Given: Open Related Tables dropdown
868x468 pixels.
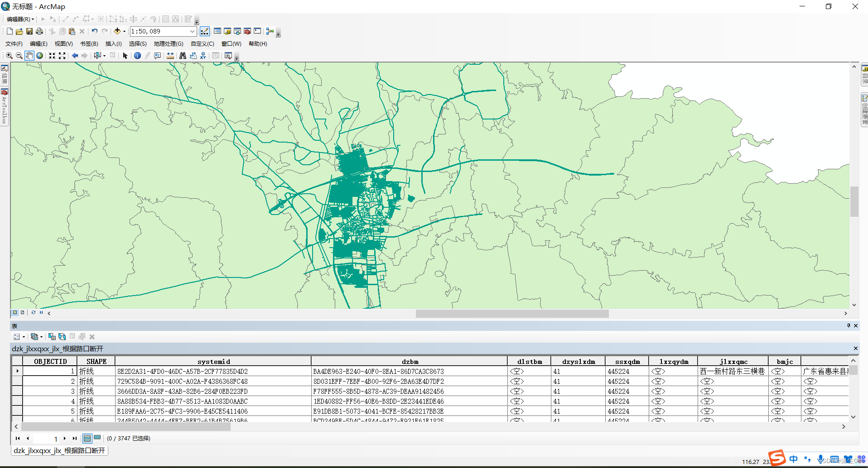Looking at the screenshot, I should click(x=36, y=337).
